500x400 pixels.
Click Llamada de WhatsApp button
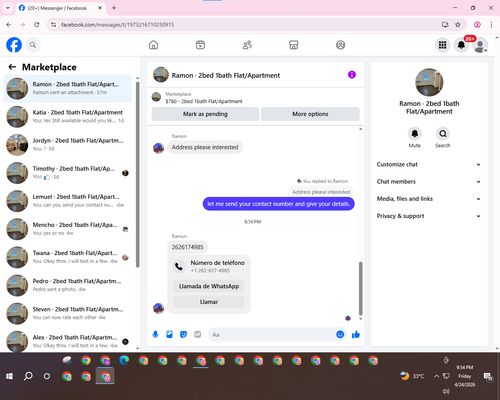pyautogui.click(x=209, y=286)
